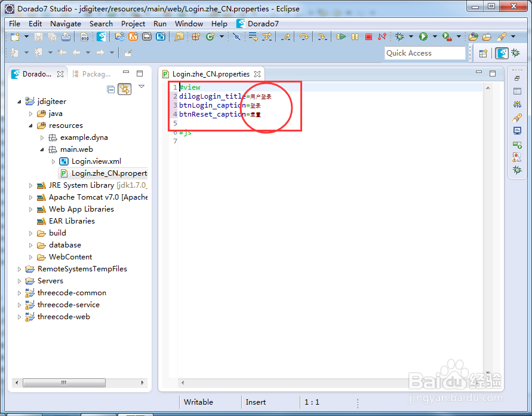Open the Dorado7 menu
532x416 pixels.
point(258,24)
